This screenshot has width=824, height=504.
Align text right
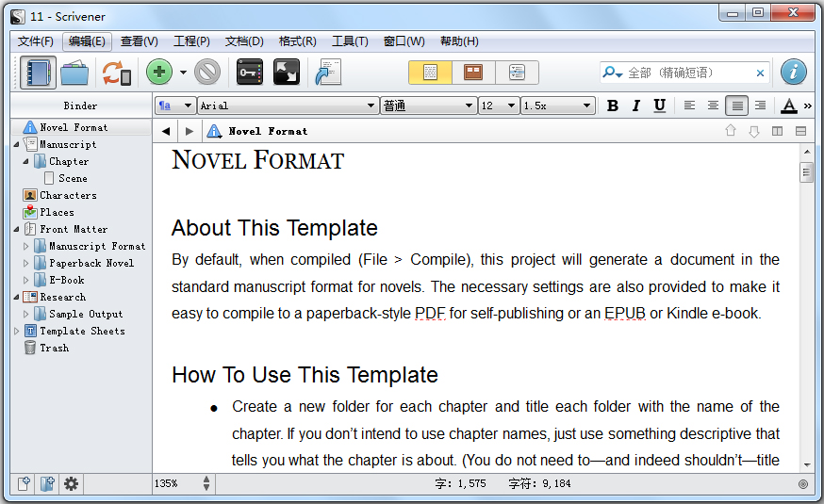761,106
